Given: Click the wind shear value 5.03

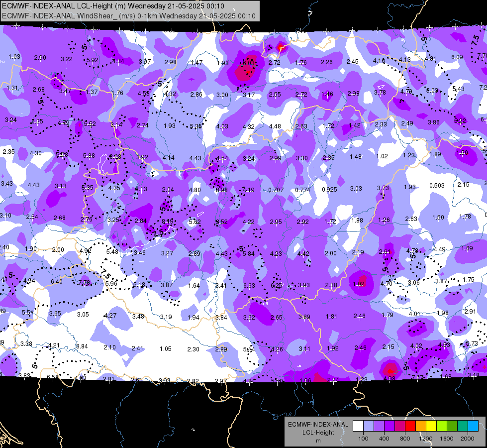Looking at the screenshot, I should click(x=432, y=91).
